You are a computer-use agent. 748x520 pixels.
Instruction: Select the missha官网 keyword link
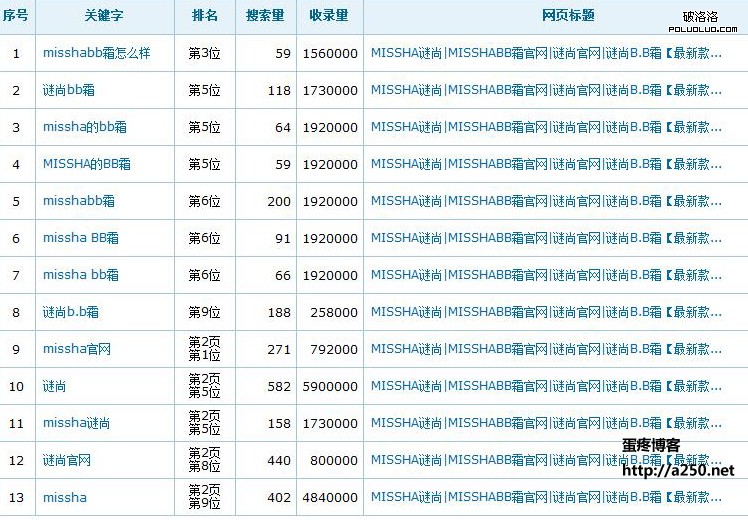tap(77, 349)
